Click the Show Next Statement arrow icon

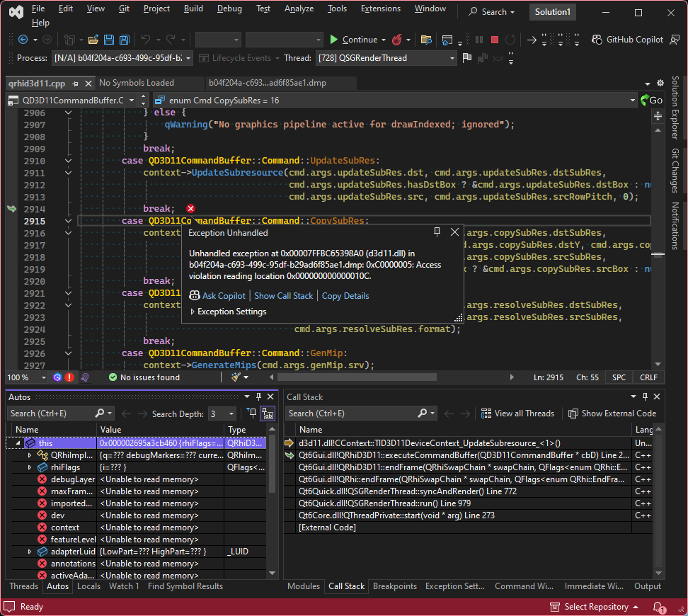click(532, 40)
